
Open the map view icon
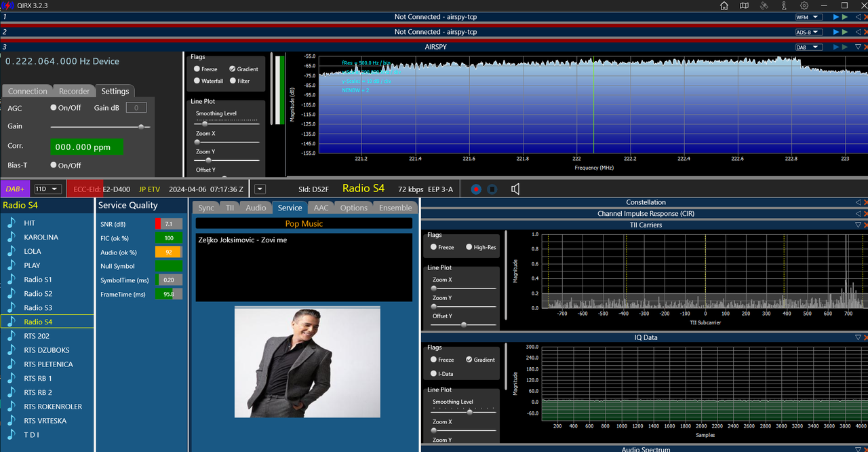pyautogui.click(x=744, y=5)
